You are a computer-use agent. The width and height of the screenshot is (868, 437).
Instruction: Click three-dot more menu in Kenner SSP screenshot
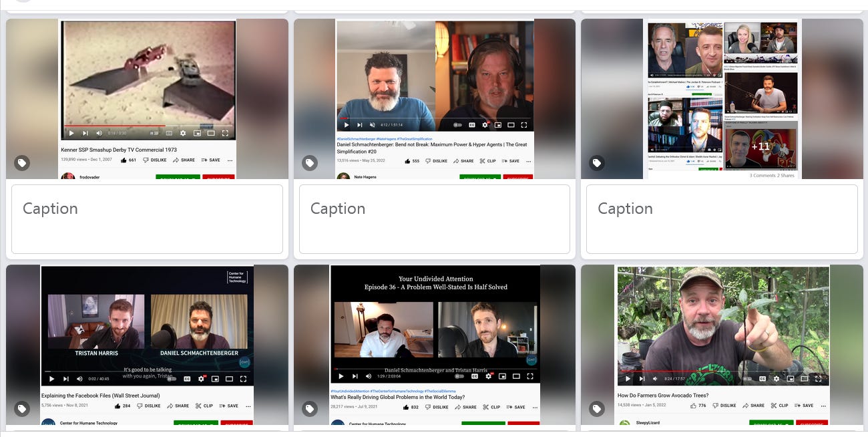click(230, 160)
